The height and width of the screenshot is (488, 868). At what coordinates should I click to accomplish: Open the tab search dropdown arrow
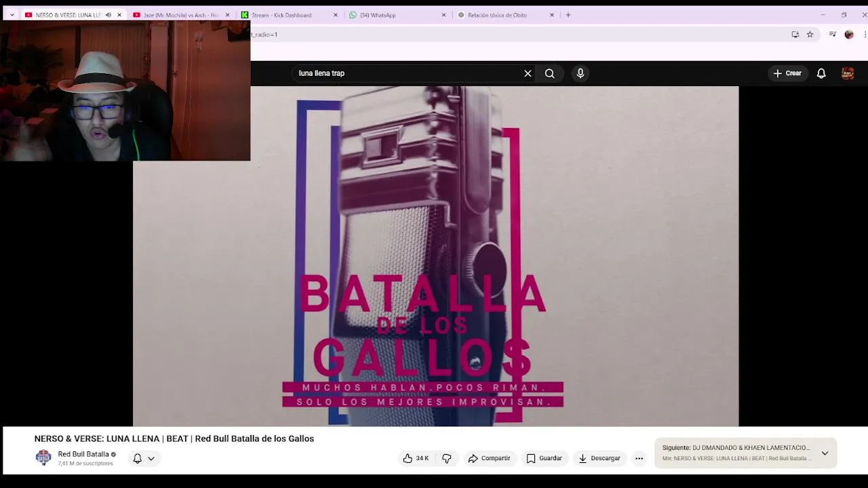tap(12, 15)
